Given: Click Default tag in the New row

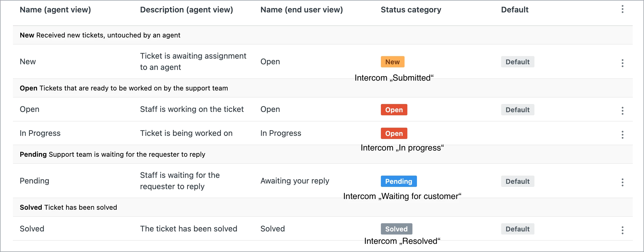Looking at the screenshot, I should point(518,62).
